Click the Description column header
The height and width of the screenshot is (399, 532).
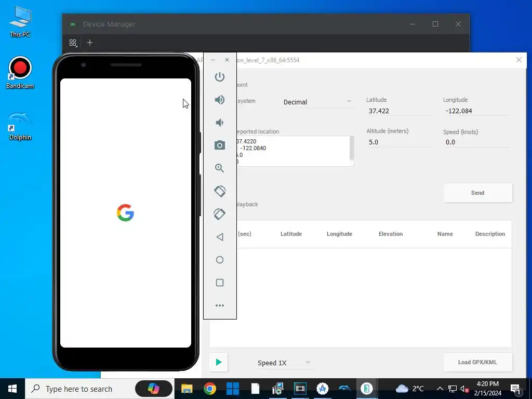[x=490, y=234]
